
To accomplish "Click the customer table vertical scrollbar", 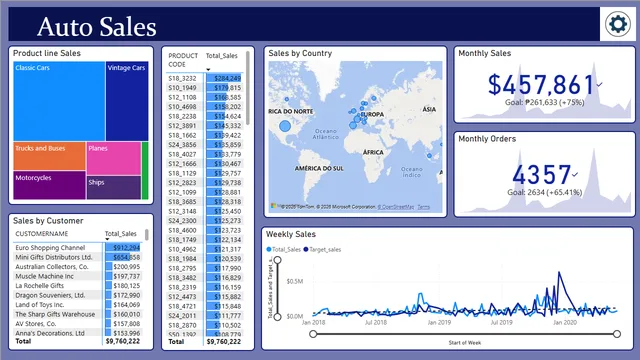I will [x=147, y=235].
